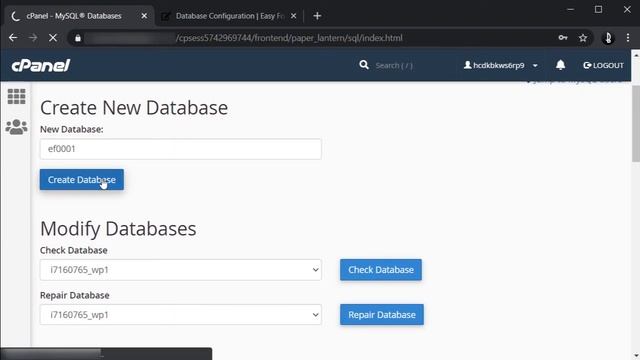Click the Repair Database button
Screen dimensions: 640x360
click(x=382, y=315)
